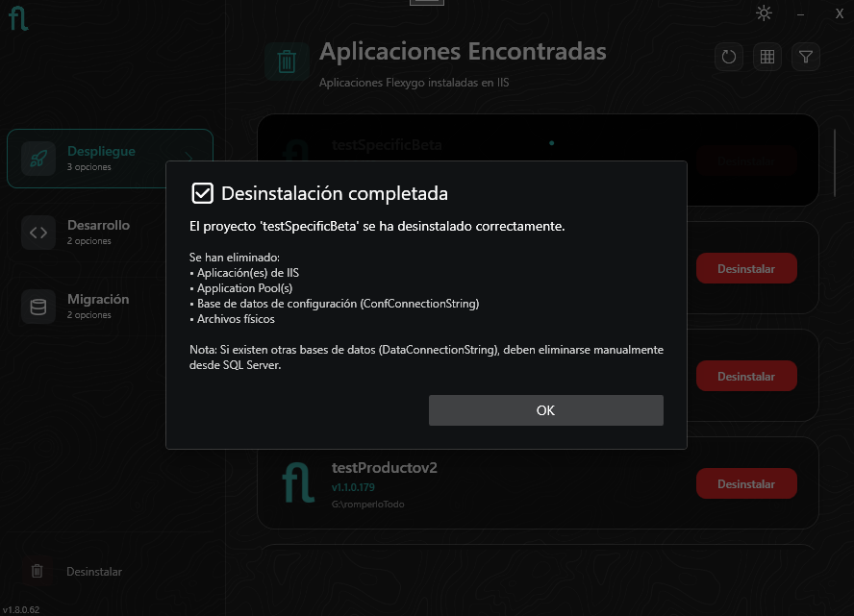The width and height of the screenshot is (854, 616).
Task: Click the trash icon beside Aplicaciones Encontradas
Action: [287, 61]
